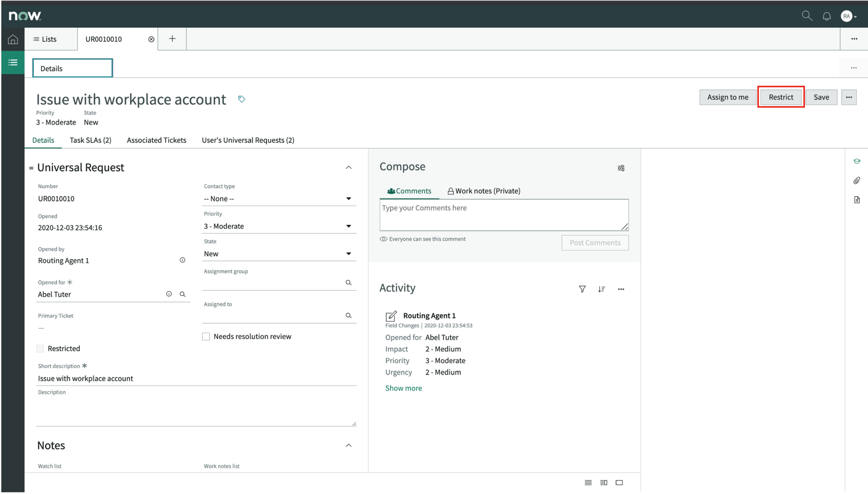Close the UR0010010 tab
This screenshot has width=868, height=494.
click(151, 39)
